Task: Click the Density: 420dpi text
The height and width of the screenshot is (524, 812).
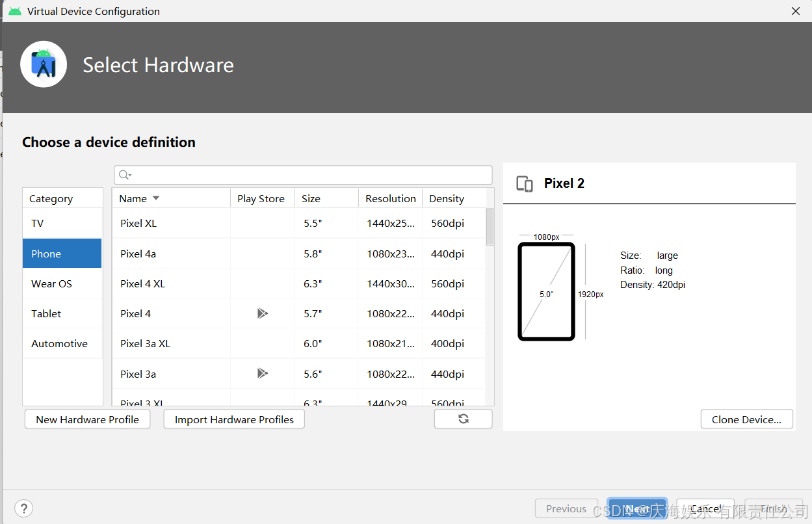Action: 653,285
